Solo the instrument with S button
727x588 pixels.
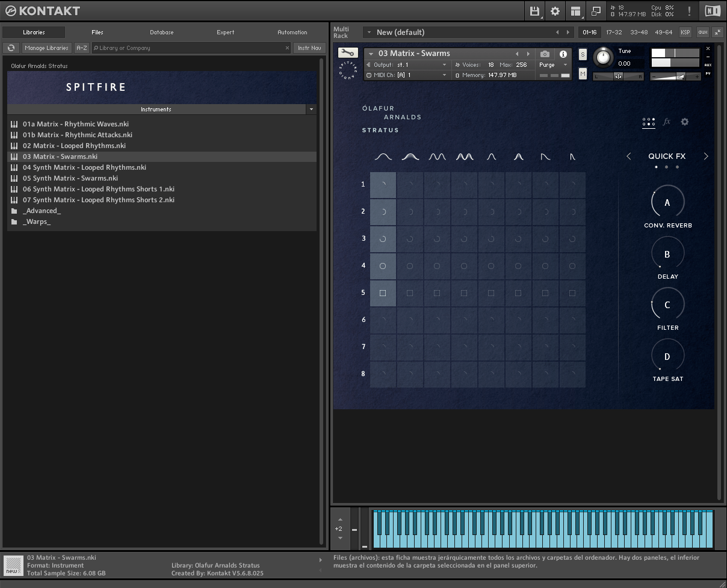(583, 55)
